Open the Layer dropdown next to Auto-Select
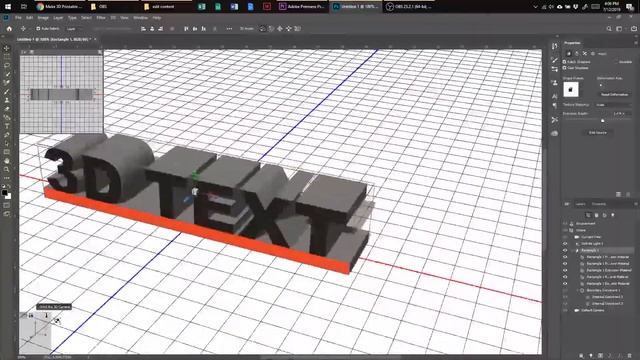 coord(76,29)
